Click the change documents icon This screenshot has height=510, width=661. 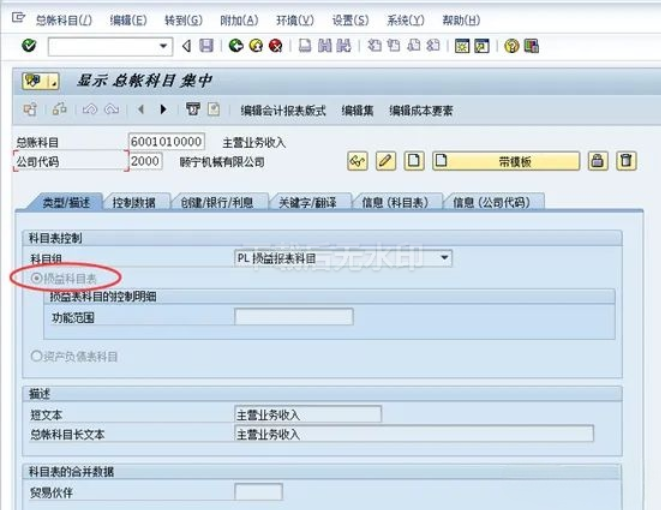pos(214,110)
